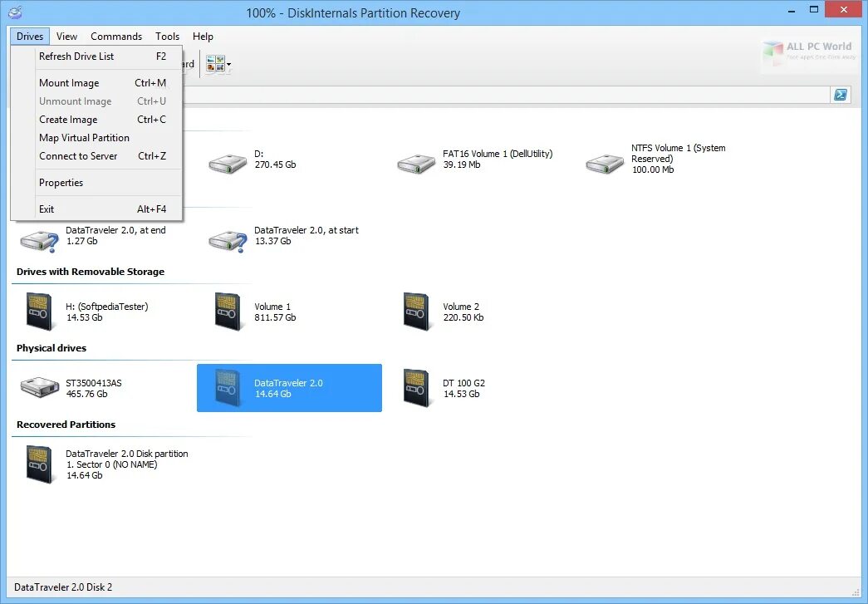Select the D: drive icon
Image resolution: width=868 pixels, height=604 pixels.
pyautogui.click(x=228, y=164)
